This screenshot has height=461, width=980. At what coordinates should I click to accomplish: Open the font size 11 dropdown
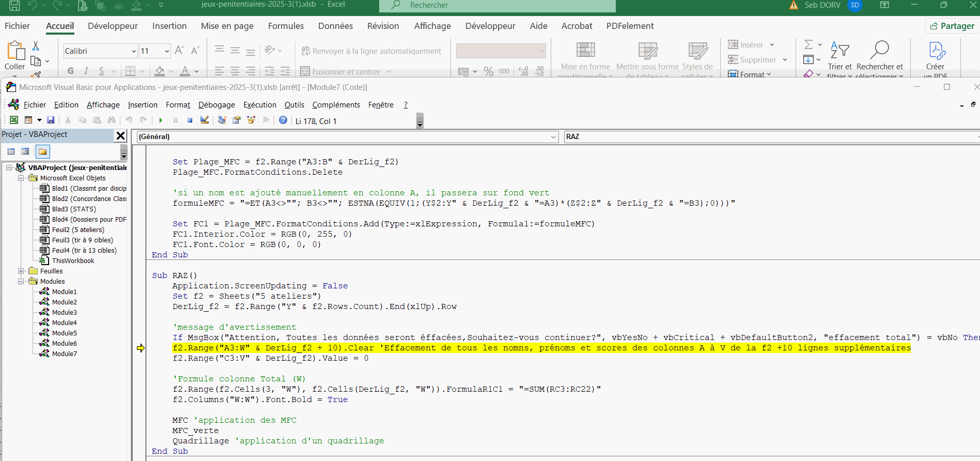point(167,51)
